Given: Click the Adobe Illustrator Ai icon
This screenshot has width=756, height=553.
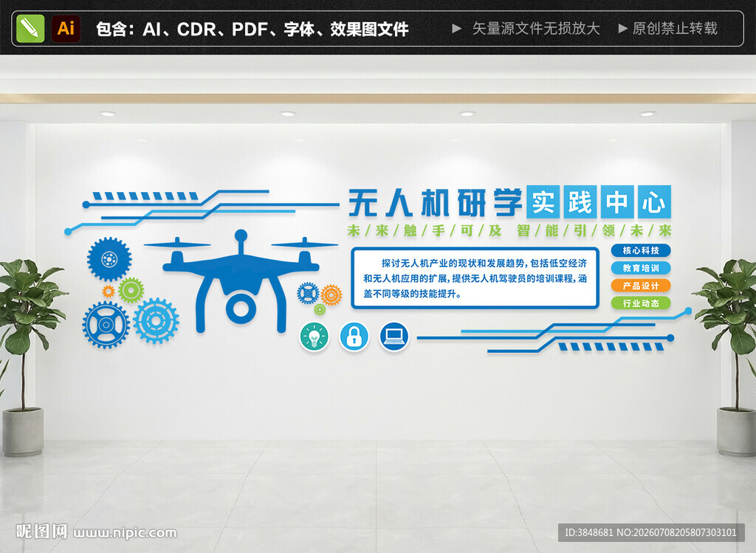Looking at the screenshot, I should (66, 29).
